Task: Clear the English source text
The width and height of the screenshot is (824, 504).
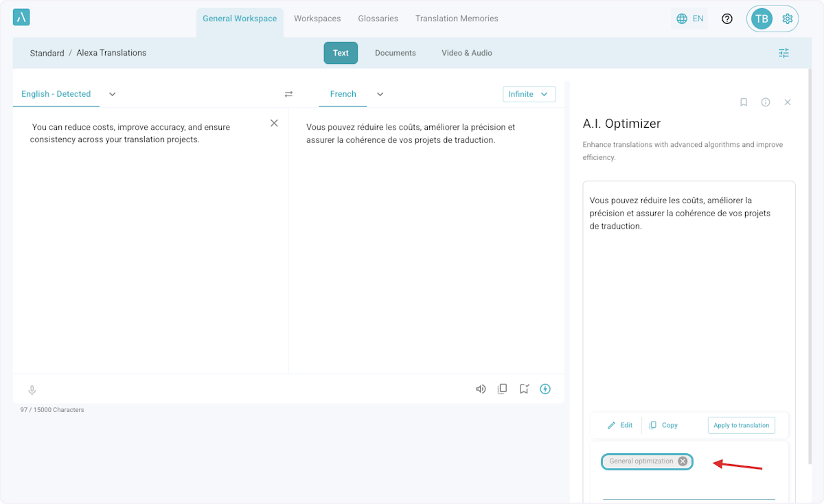Action: [x=274, y=123]
